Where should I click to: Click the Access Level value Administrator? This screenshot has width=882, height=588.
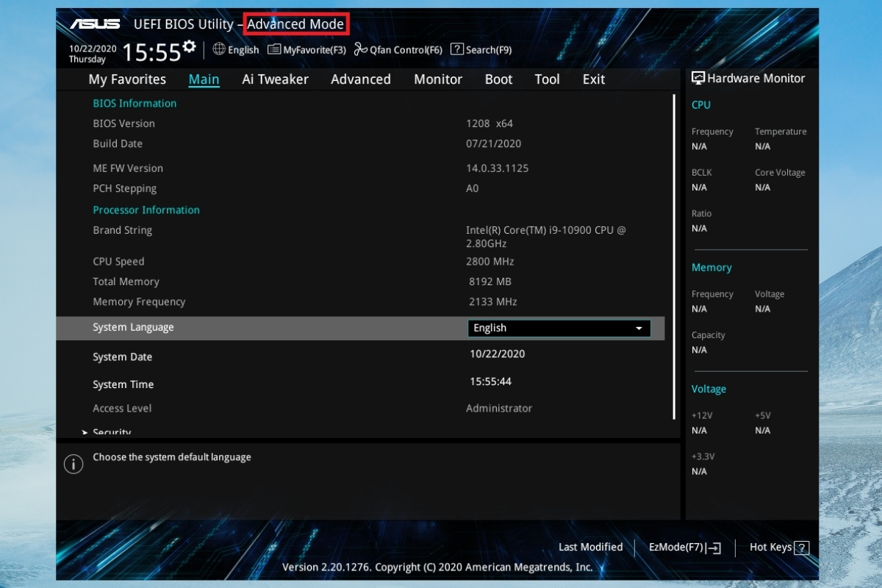click(499, 408)
